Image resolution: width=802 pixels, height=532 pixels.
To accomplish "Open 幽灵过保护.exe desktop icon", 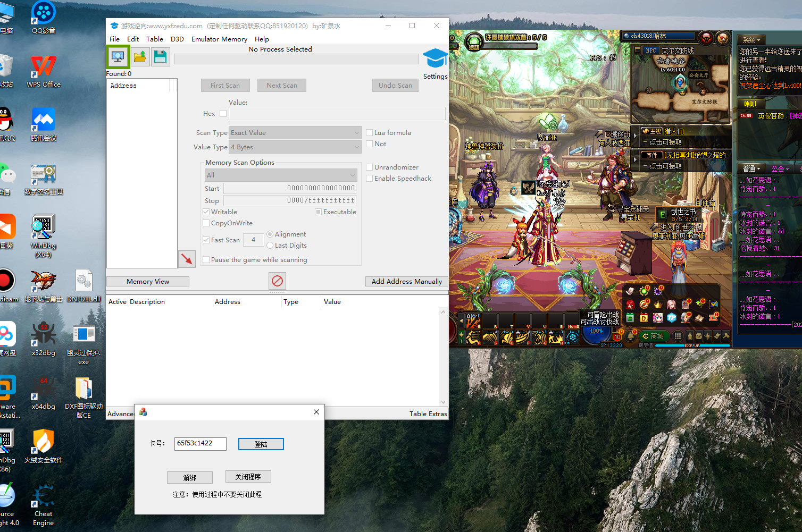I will coord(84,344).
